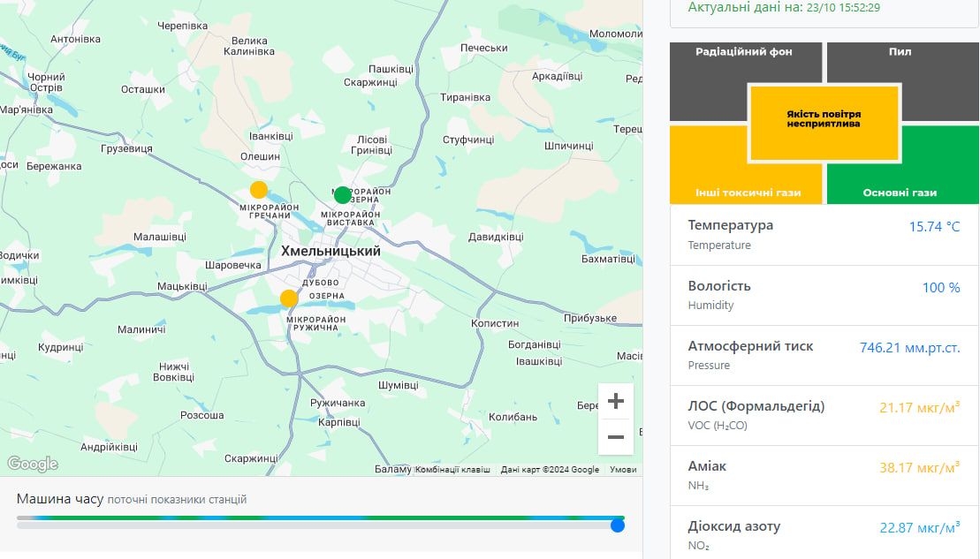
Task: Click the central Якість повітря несприятлива tile
Action: click(x=824, y=123)
